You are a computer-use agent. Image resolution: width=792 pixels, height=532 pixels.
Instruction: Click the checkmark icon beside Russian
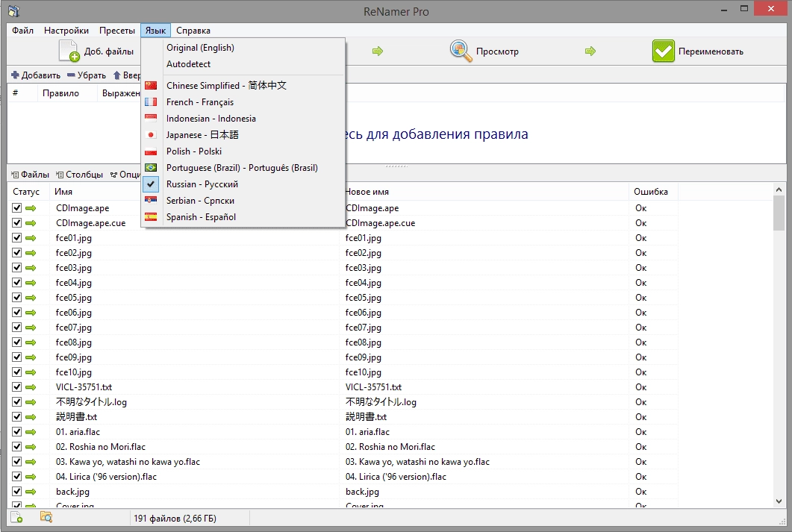pyautogui.click(x=151, y=184)
